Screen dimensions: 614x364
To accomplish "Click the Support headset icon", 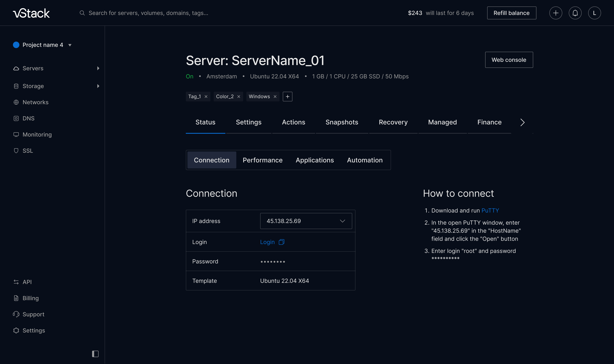I will pos(16,315).
